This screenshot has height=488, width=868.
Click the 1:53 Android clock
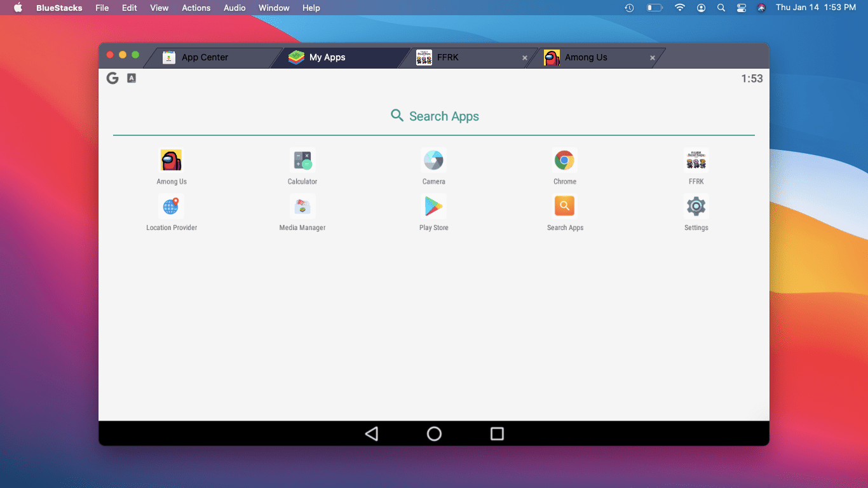[752, 79]
